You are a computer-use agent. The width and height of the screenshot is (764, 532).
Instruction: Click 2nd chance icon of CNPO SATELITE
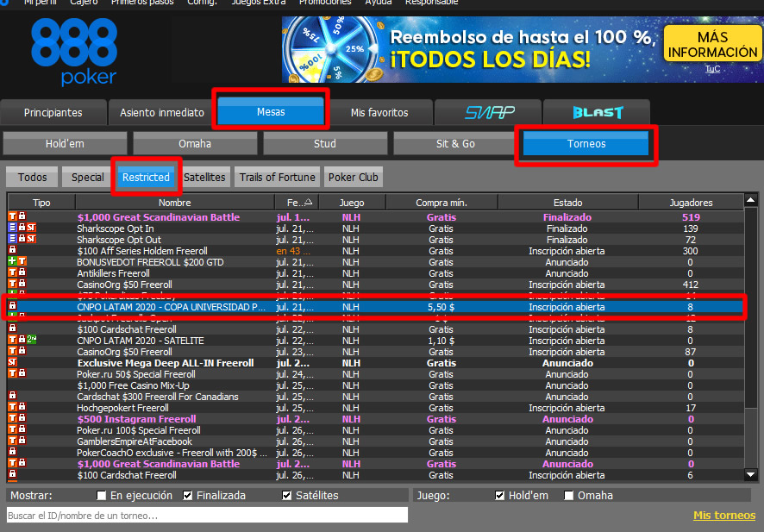pyautogui.click(x=32, y=340)
